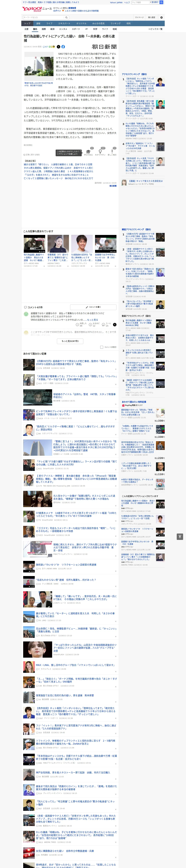Select the 国際 category tab

[44, 29]
